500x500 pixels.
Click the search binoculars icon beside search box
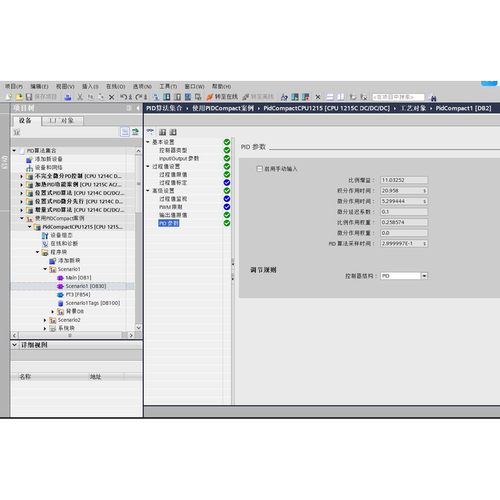(433, 97)
